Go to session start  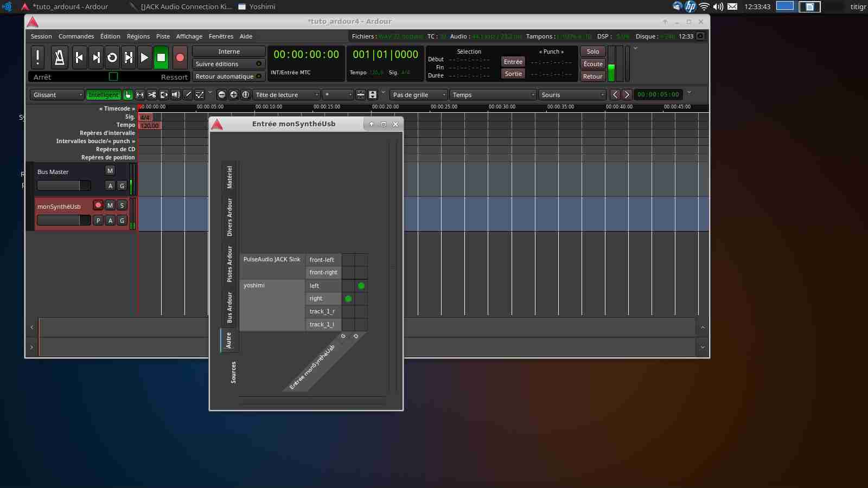coord(79,57)
